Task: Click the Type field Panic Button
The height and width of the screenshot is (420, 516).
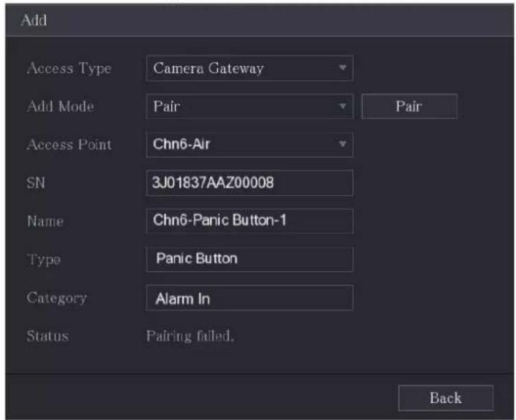Action: tap(249, 259)
